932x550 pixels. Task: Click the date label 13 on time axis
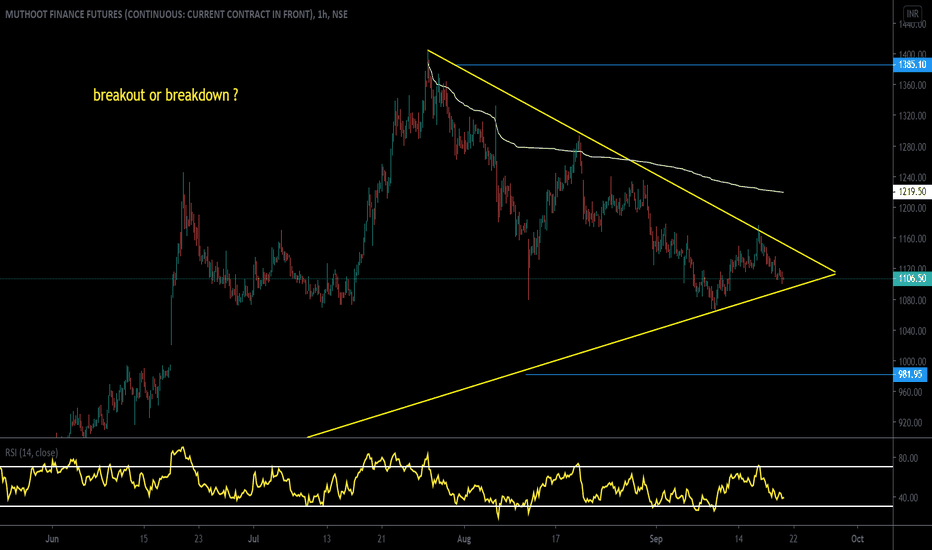coord(327,539)
